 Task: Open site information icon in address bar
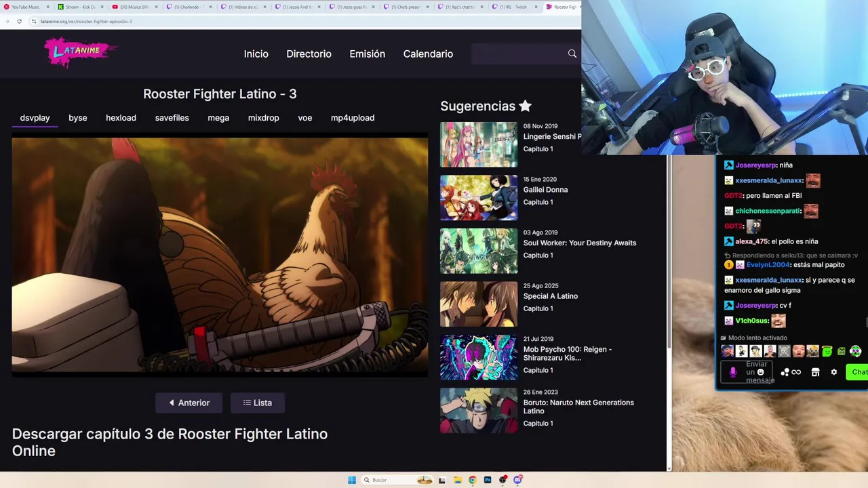34,21
